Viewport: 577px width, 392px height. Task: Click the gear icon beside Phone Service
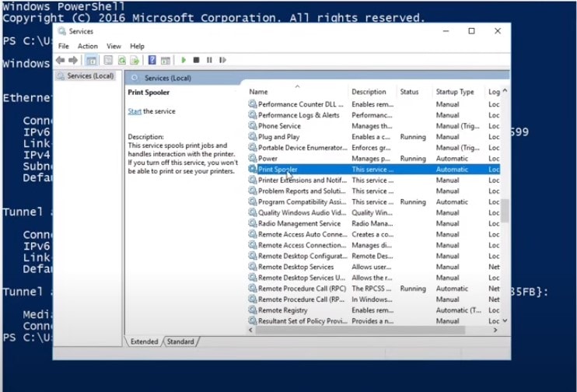tap(253, 125)
